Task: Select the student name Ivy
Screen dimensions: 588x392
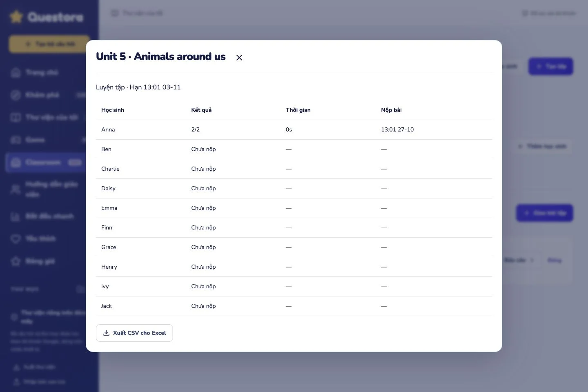Action: [x=105, y=287]
